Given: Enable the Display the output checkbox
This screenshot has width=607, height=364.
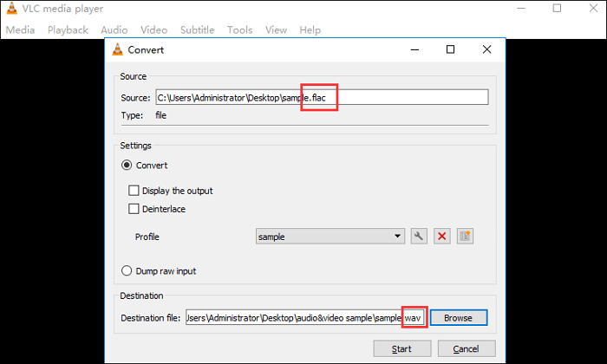Looking at the screenshot, I should pyautogui.click(x=134, y=191).
